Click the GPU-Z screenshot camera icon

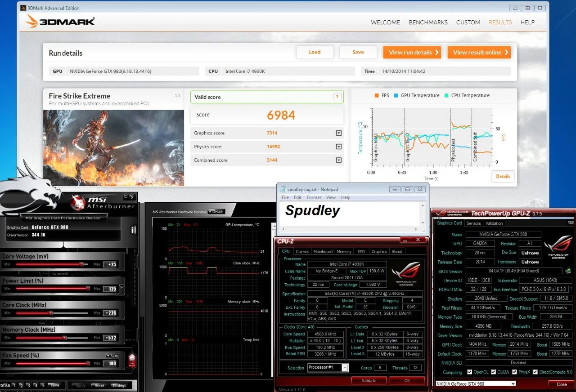coord(571,223)
